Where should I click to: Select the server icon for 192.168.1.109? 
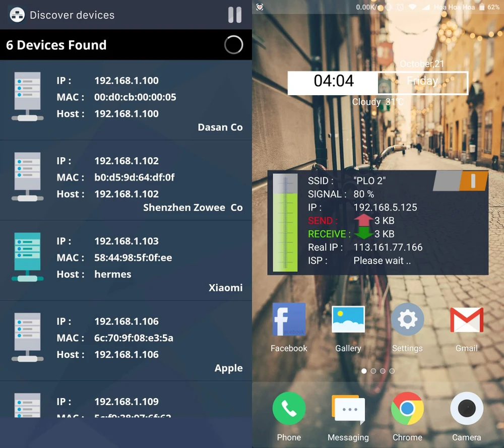(x=27, y=405)
